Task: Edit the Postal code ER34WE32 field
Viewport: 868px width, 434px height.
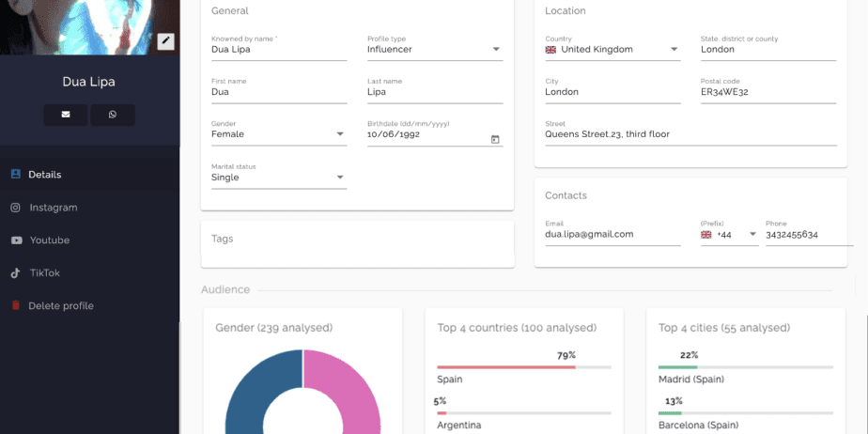Action: click(768, 90)
